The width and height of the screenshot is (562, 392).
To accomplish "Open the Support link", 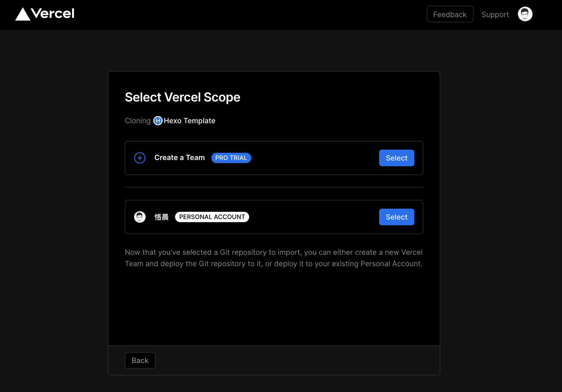I will pos(495,14).
